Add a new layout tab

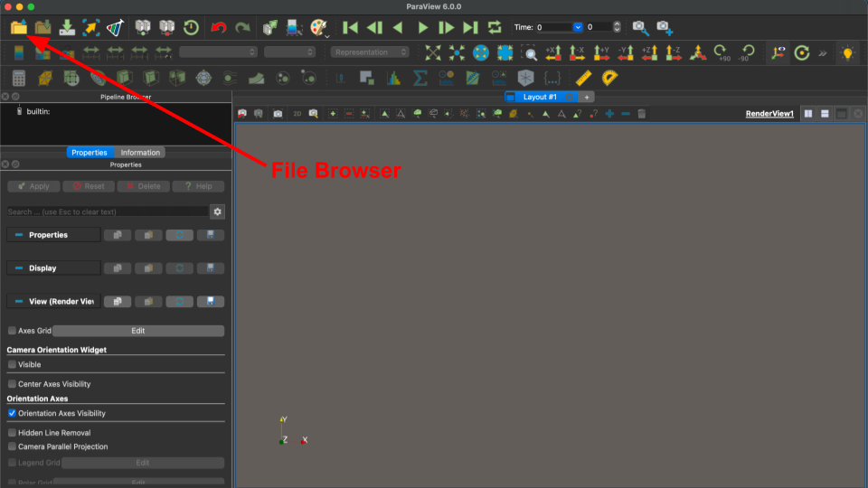coord(587,97)
